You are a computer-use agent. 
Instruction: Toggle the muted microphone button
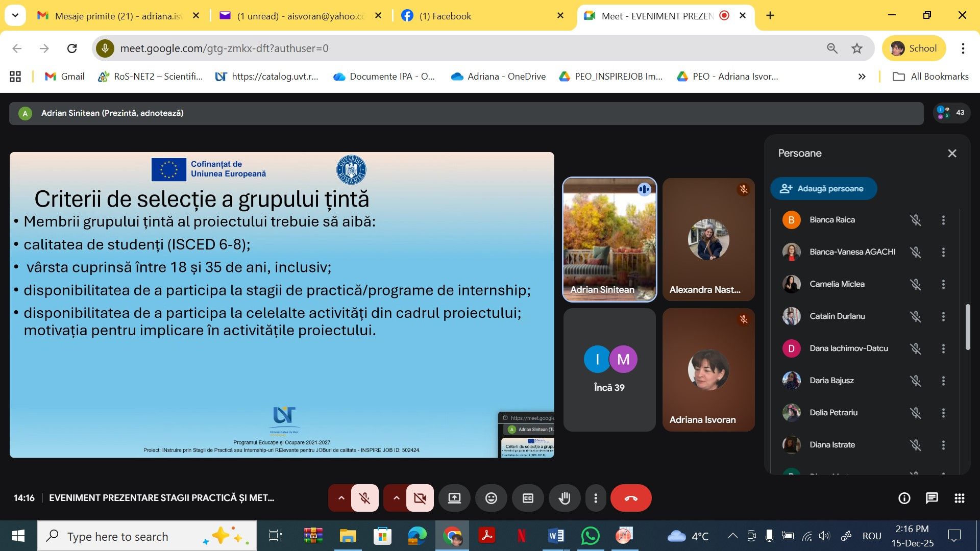[364, 498]
